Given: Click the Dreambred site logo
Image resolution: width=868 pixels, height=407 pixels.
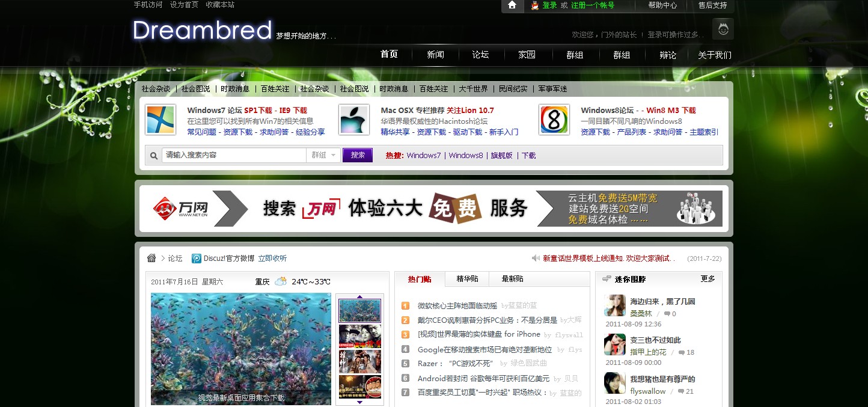Looking at the screenshot, I should pyautogui.click(x=202, y=30).
